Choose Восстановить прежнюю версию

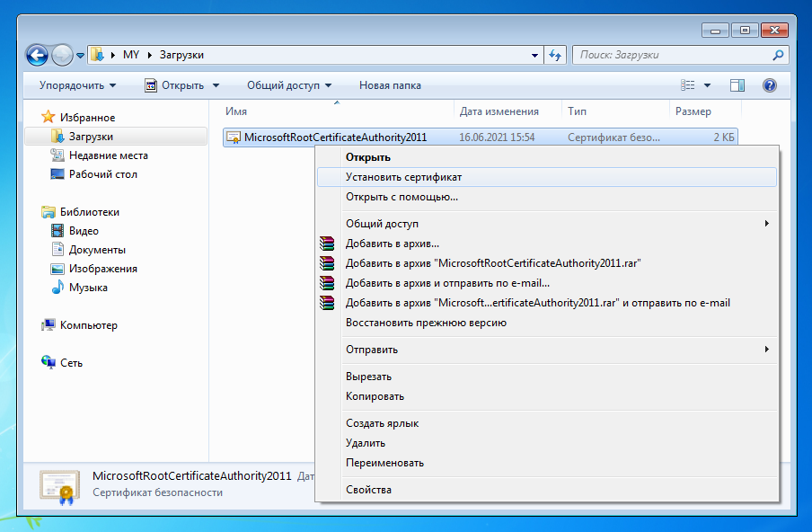(x=546, y=323)
